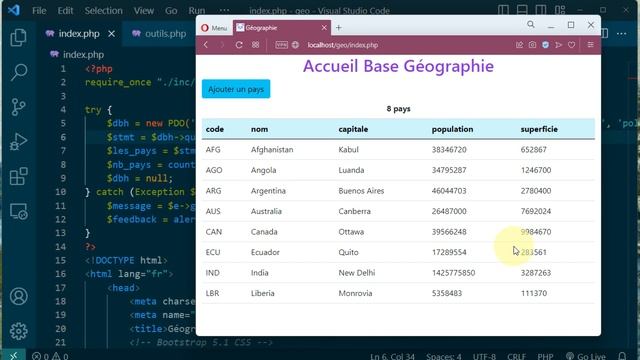
Task: Click the 1425775850 population value
Action: [x=453, y=273]
